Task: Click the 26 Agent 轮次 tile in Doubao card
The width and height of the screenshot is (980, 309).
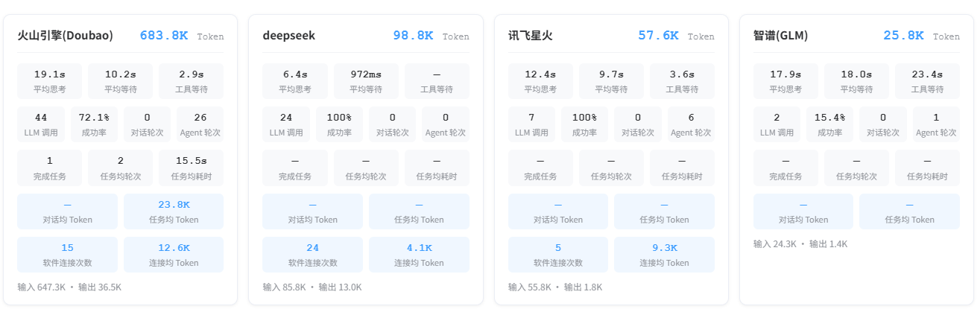Action: 200,124
